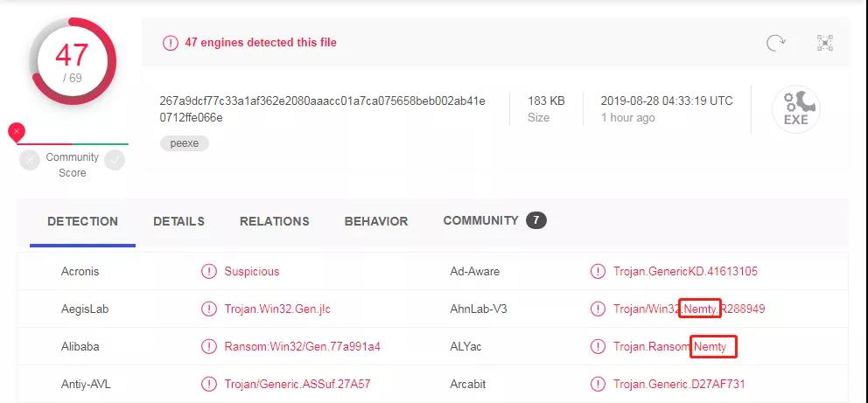Click the peexe tag
Viewport: 868px width, 403px height.
click(185, 143)
